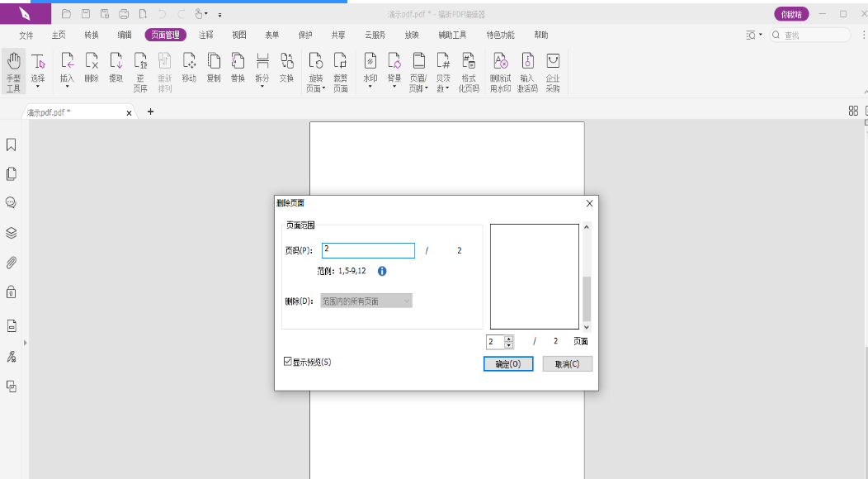Viewport: 868px width, 479px height.
Task: Expand the 拆分 (Split) dropdown arrow
Action: click(x=262, y=86)
